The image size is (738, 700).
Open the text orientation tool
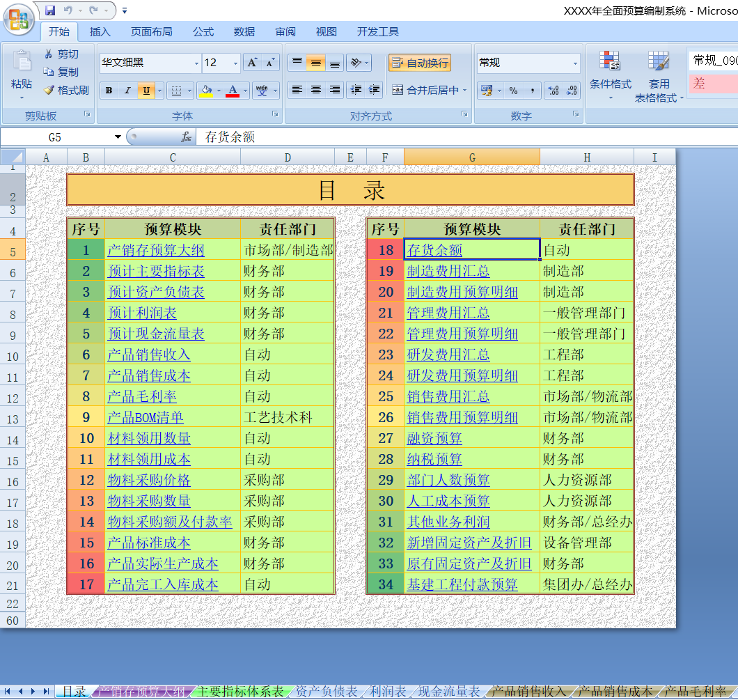(356, 63)
